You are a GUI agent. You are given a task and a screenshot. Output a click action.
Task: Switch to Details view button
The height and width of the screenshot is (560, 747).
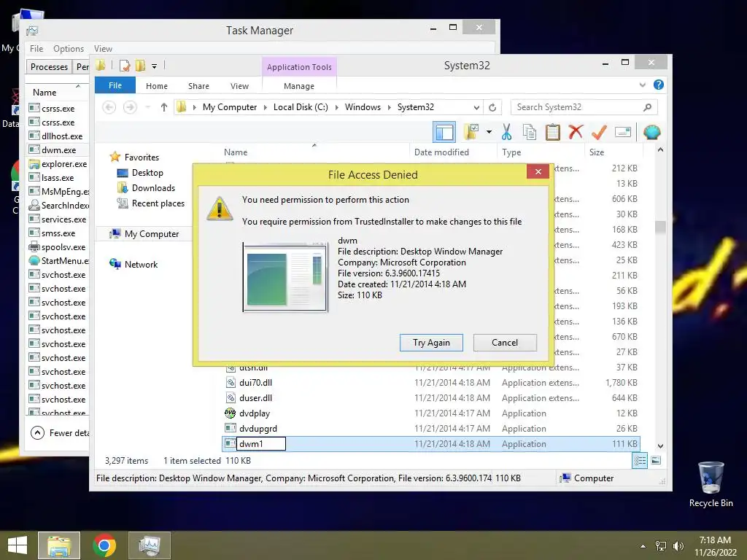(640, 461)
